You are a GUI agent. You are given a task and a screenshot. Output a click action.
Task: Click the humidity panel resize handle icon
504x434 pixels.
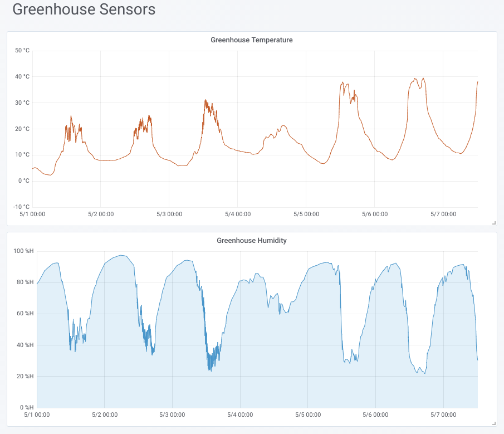494,423
